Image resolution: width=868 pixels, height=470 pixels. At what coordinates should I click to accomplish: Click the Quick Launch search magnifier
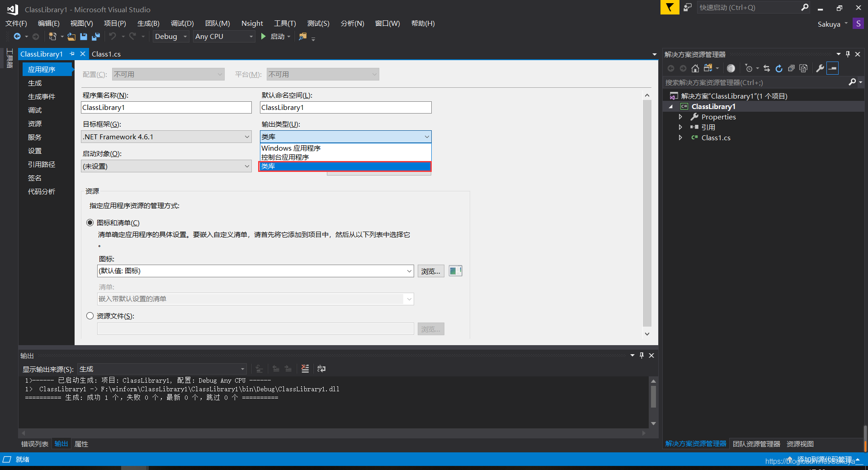pyautogui.click(x=805, y=7)
